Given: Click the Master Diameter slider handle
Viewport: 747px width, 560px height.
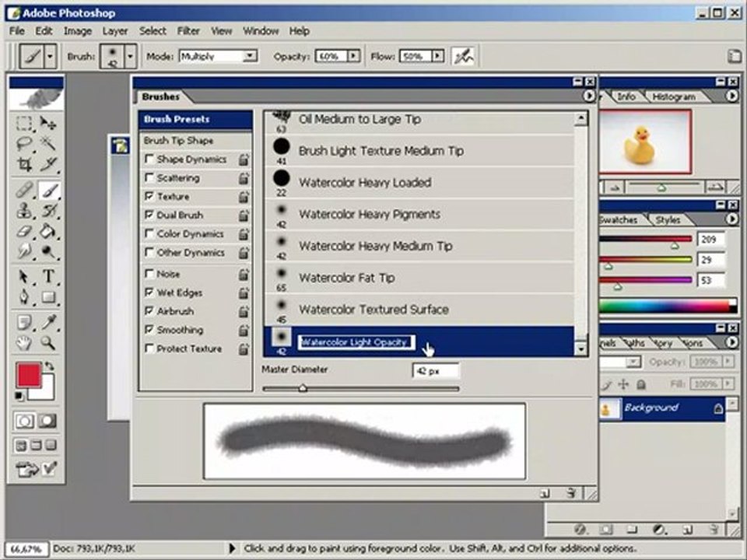Looking at the screenshot, I should [303, 388].
